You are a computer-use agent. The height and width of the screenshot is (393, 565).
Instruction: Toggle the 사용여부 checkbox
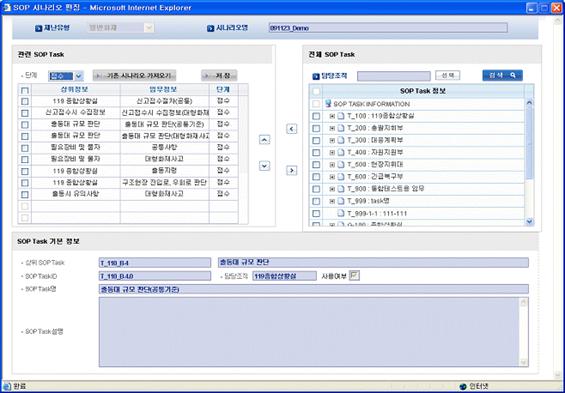355,276
